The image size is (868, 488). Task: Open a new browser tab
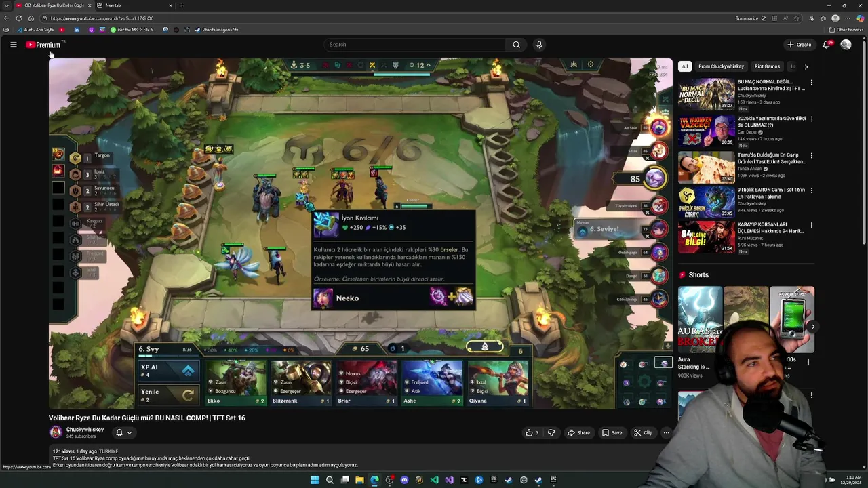pos(182,5)
